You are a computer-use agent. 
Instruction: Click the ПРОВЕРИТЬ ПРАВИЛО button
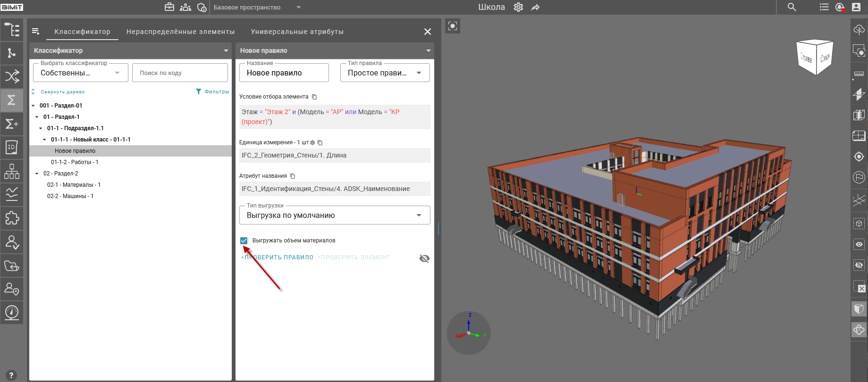278,257
